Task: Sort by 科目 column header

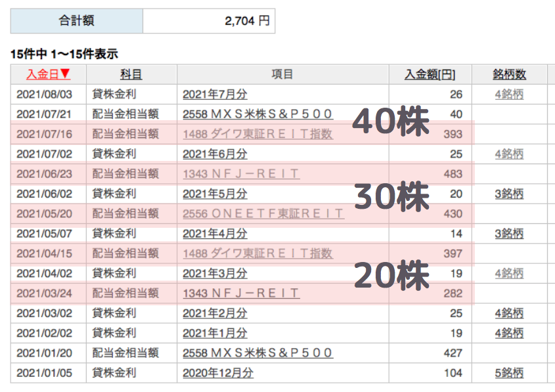Action: pyautogui.click(x=131, y=74)
